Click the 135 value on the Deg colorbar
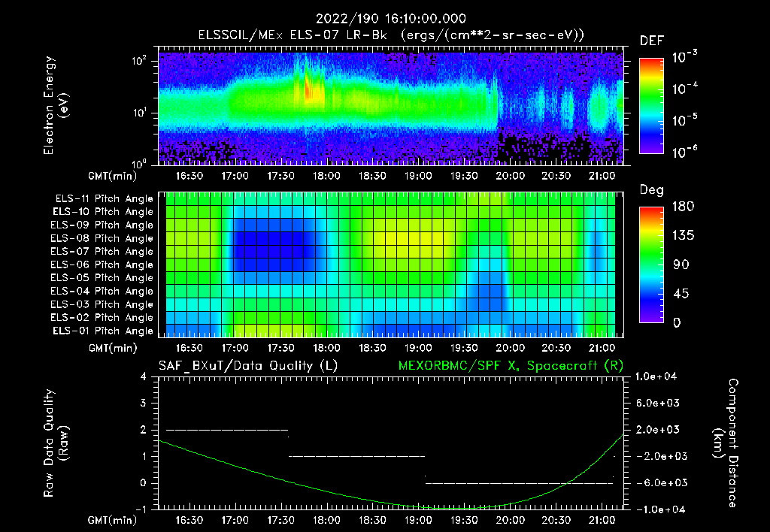This screenshot has width=770, height=532. pyautogui.click(x=683, y=236)
